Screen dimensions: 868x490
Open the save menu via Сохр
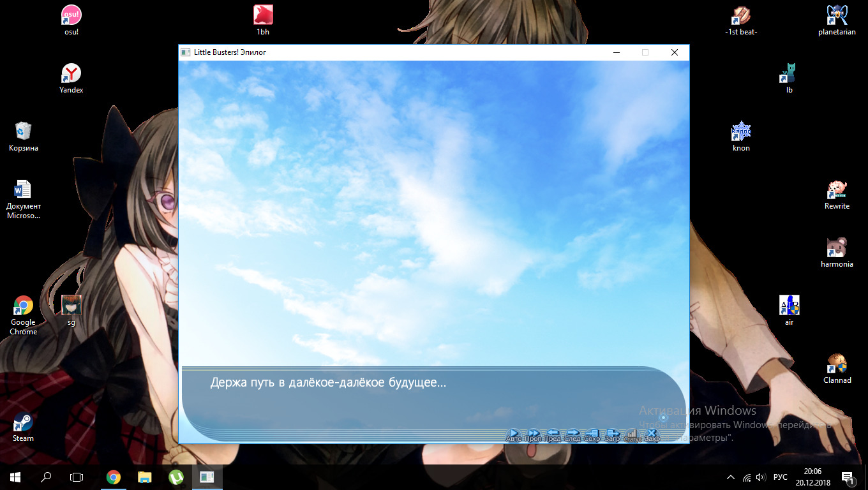tap(592, 435)
